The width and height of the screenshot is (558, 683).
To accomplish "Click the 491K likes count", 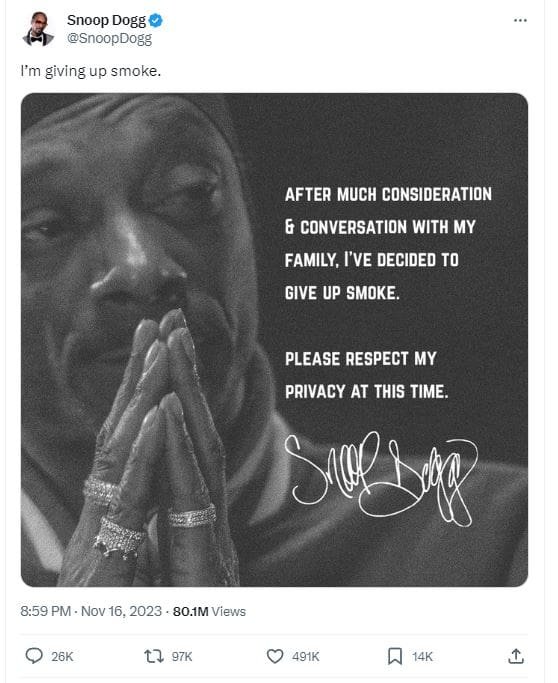I will (x=306, y=656).
